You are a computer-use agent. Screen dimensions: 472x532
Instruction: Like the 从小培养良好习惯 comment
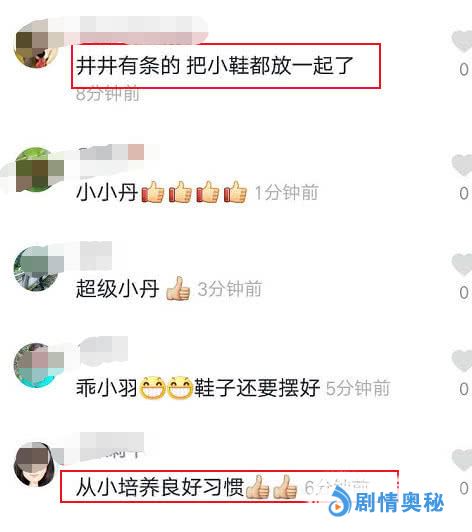462,460
